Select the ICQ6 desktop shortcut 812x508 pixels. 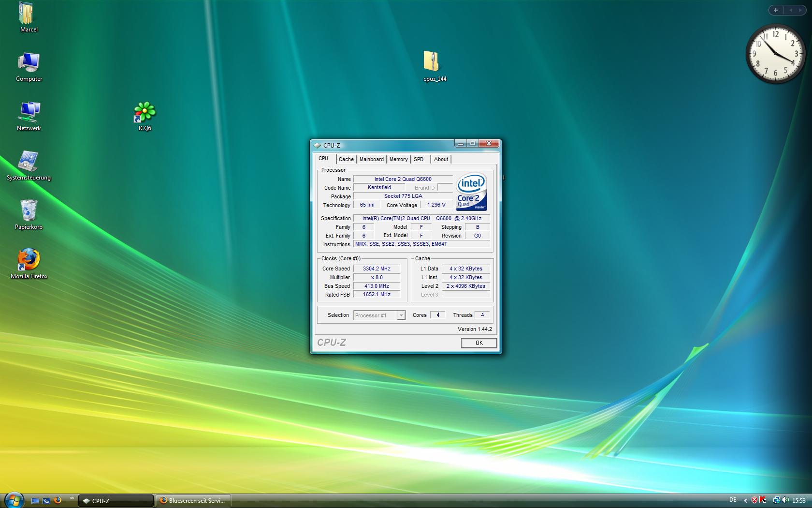[x=145, y=112]
